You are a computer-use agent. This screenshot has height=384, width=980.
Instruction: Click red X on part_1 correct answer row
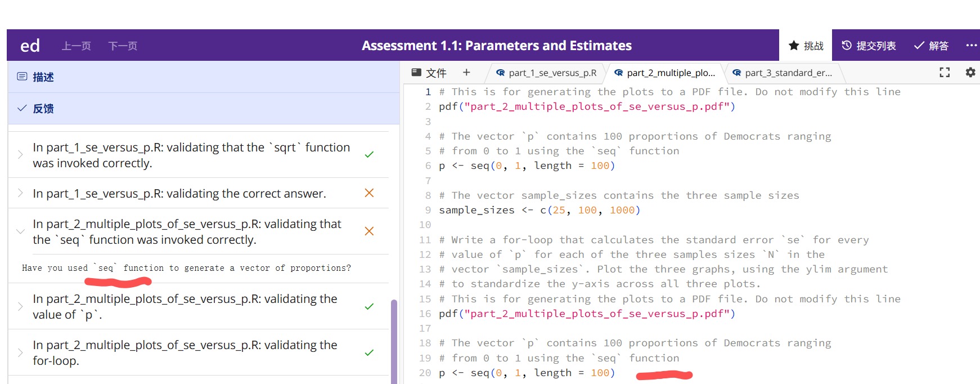tap(369, 193)
